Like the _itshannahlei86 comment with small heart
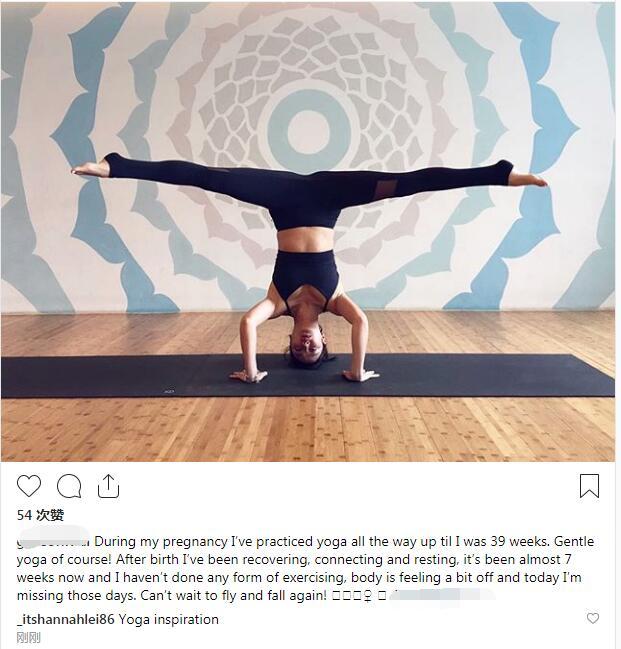Image resolution: width=621 pixels, height=649 pixels. pyautogui.click(x=593, y=618)
